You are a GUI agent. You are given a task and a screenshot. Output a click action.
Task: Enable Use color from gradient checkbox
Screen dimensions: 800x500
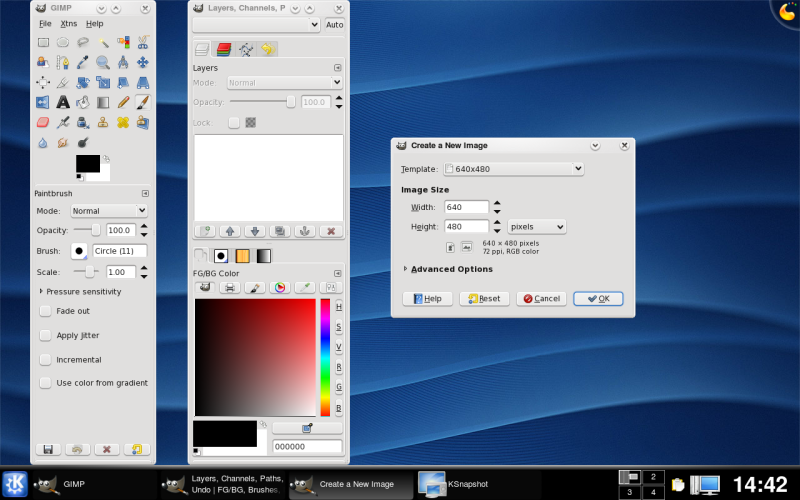coord(45,383)
